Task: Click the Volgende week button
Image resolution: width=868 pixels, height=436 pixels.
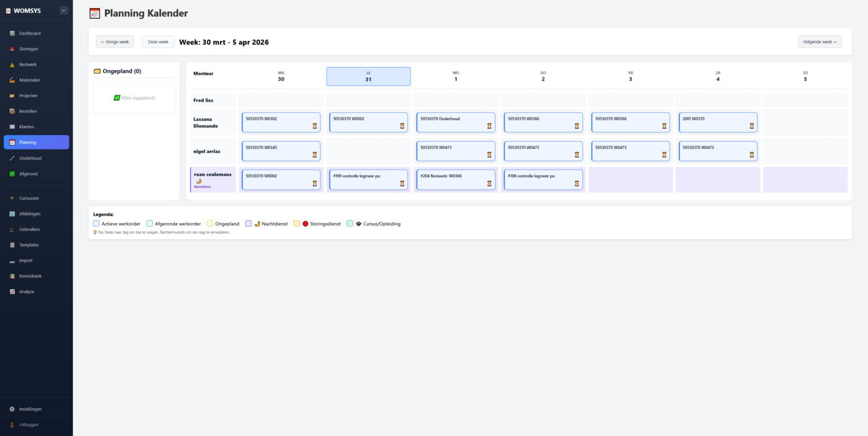Action: point(820,41)
